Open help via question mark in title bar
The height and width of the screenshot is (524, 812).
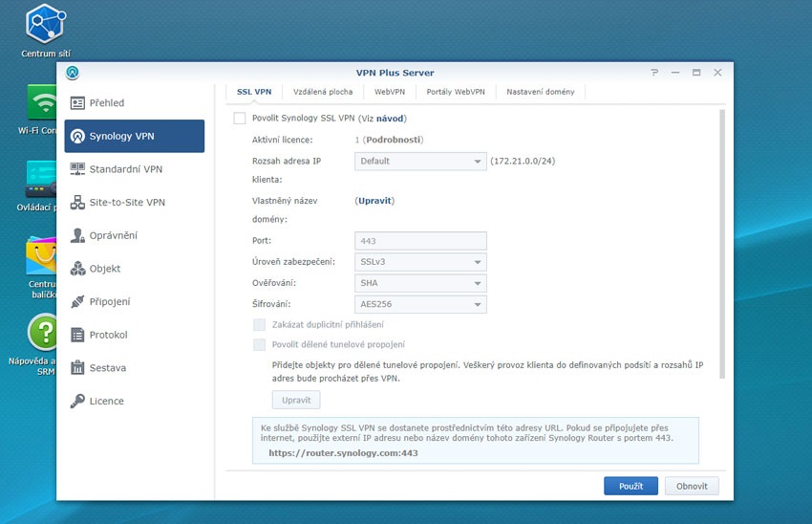[x=654, y=73]
